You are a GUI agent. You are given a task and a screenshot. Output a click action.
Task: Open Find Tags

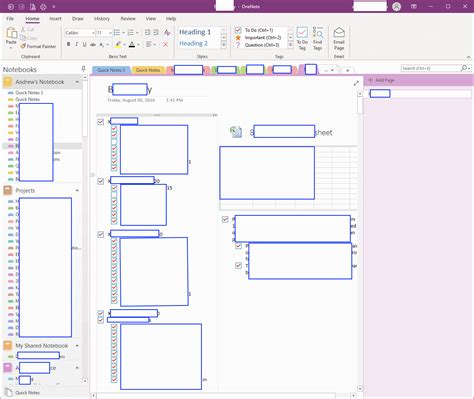click(x=318, y=39)
